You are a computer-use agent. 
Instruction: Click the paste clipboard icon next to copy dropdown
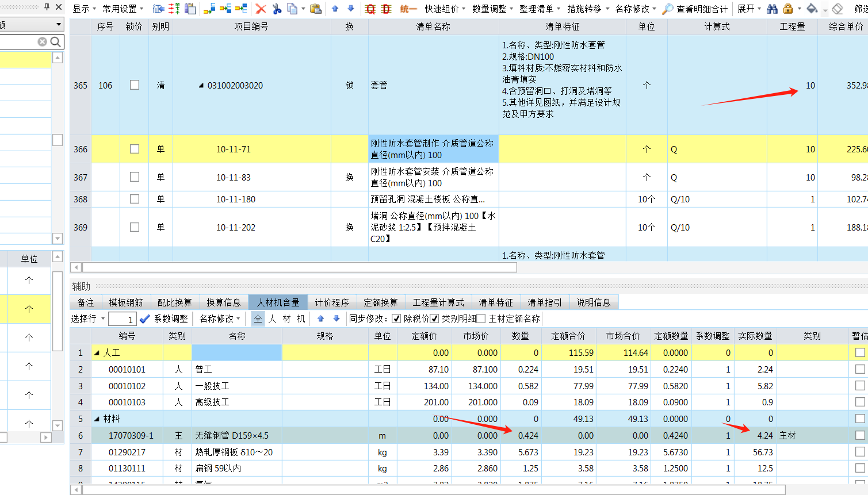tap(315, 9)
